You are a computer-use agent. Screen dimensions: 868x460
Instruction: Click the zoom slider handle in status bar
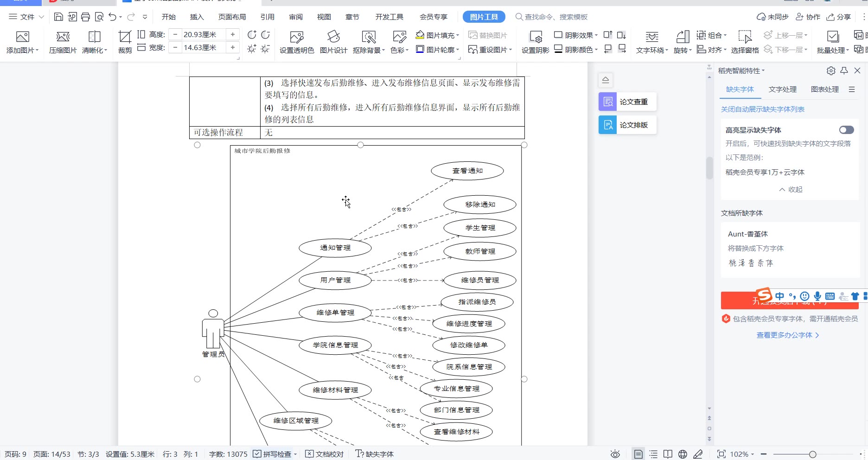click(812, 454)
